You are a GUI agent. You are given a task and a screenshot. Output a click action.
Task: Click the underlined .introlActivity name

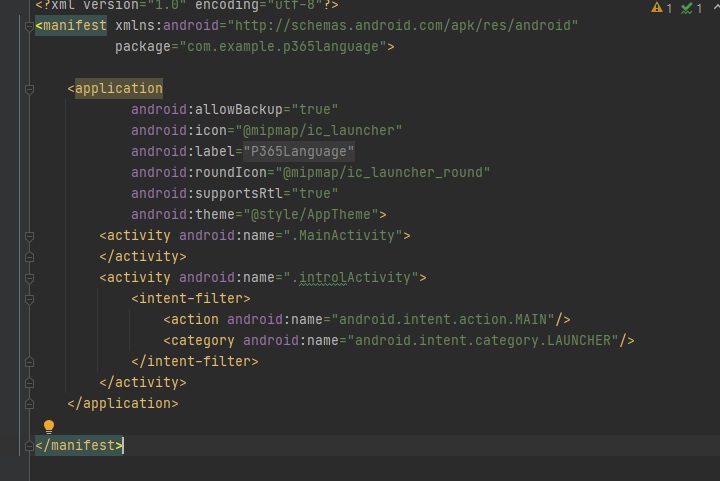point(355,277)
